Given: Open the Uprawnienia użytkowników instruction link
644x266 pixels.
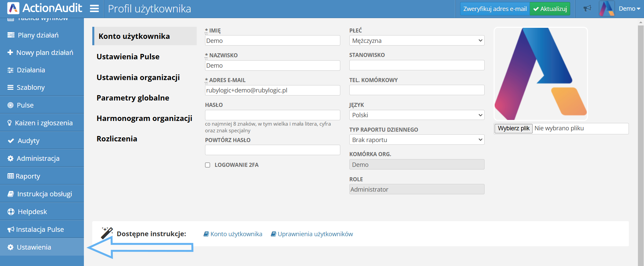Looking at the screenshot, I should click(315, 234).
